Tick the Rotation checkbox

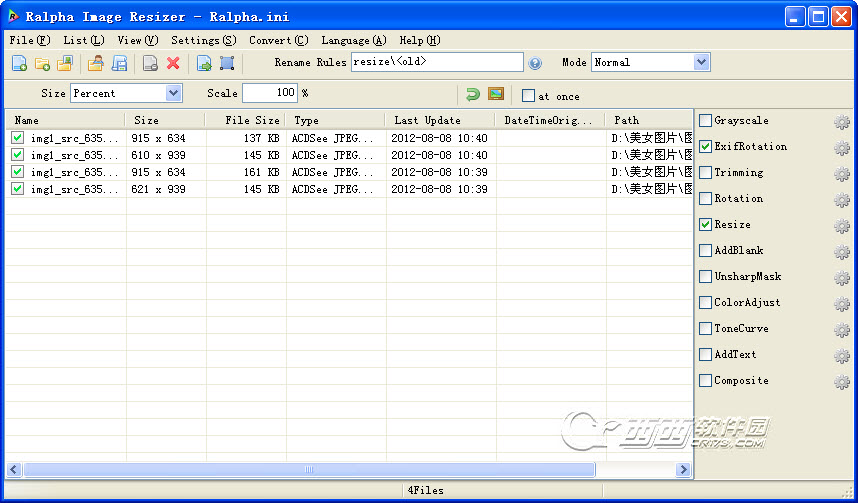pos(706,198)
